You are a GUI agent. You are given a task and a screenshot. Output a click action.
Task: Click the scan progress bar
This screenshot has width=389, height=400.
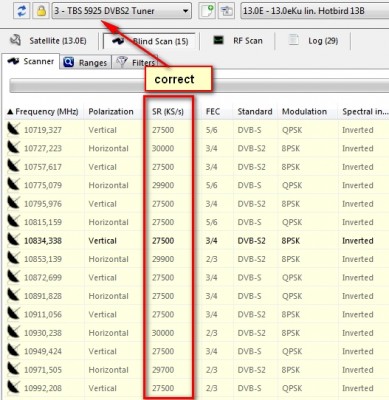pyautogui.click(x=199, y=86)
